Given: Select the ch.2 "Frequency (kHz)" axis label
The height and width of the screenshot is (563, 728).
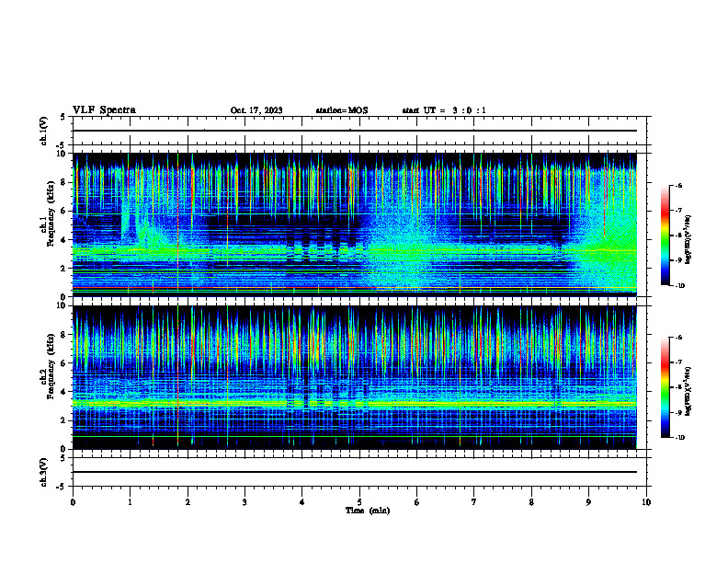Looking at the screenshot, I should click(51, 366).
